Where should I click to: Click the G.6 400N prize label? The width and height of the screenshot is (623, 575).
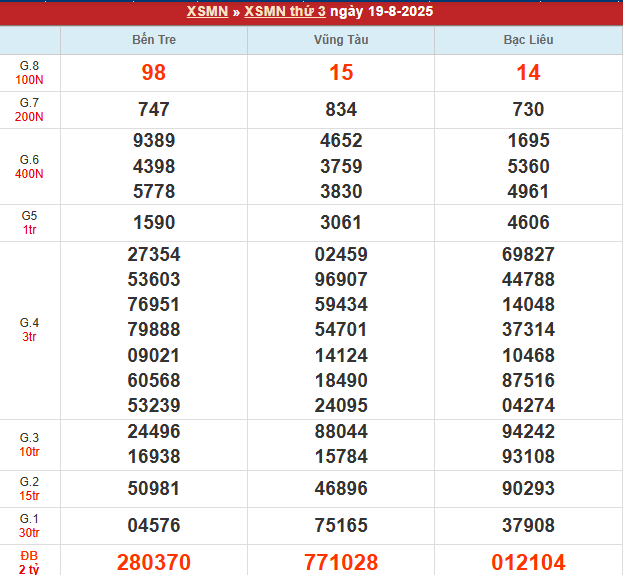[x=29, y=166]
